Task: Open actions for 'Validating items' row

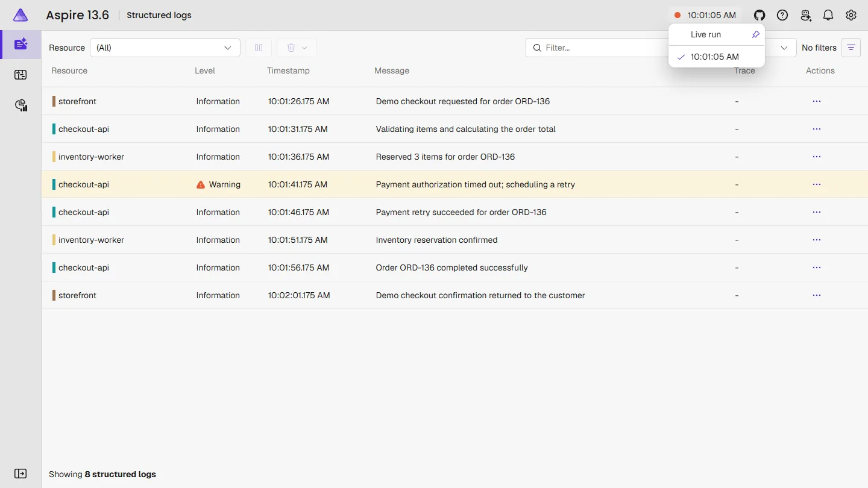Action: click(x=817, y=129)
